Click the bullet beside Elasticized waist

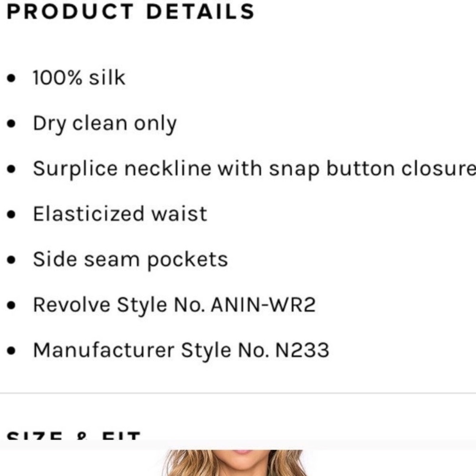pos(11,214)
